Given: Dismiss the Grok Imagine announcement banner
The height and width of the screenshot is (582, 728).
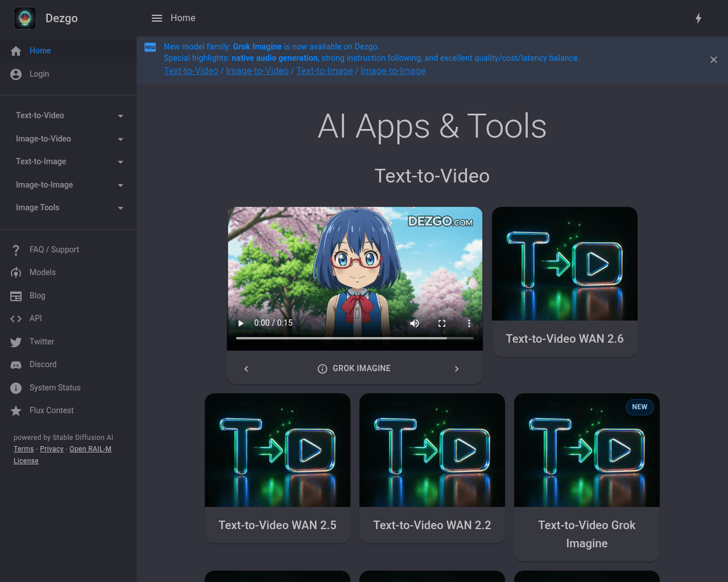Looking at the screenshot, I should (x=713, y=59).
